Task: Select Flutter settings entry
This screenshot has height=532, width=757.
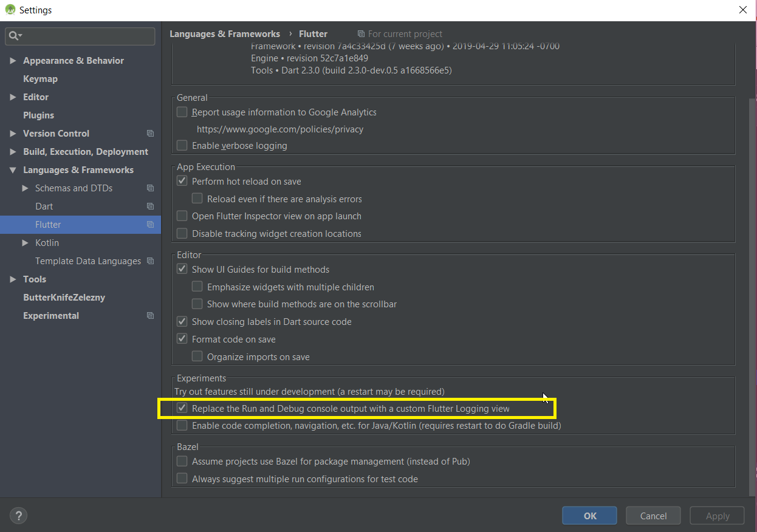Action: click(80, 225)
